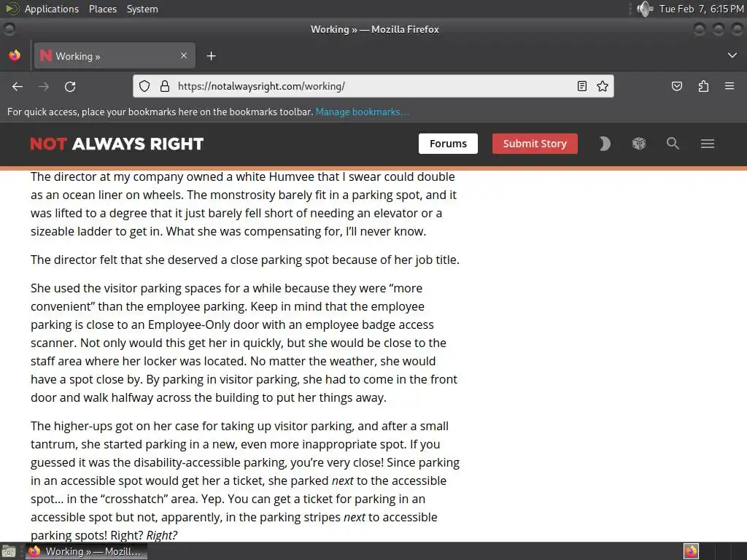Bookmark this page with the star

point(603,86)
